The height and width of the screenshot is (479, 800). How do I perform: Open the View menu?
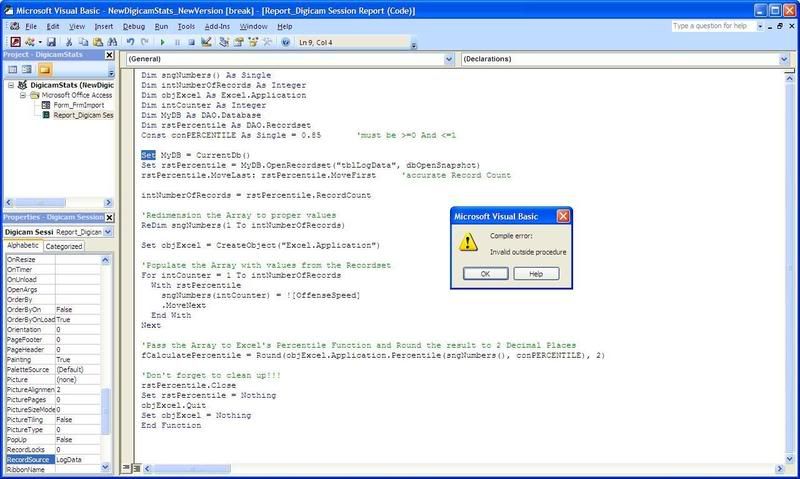77,27
